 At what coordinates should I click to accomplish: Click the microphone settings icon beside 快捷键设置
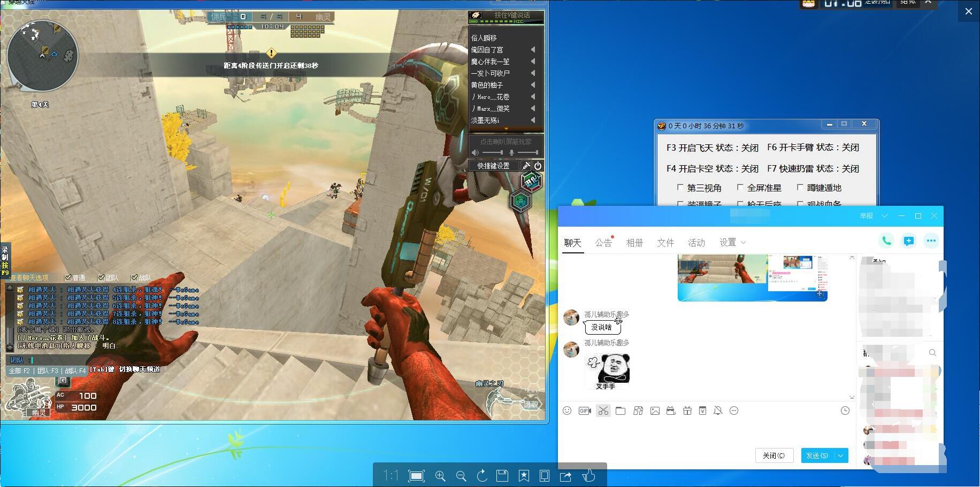tap(526, 166)
